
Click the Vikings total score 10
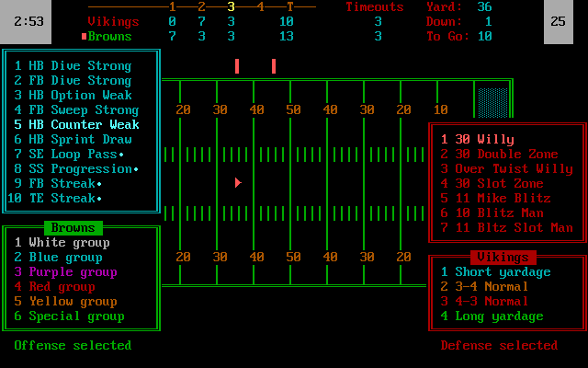pos(287,22)
